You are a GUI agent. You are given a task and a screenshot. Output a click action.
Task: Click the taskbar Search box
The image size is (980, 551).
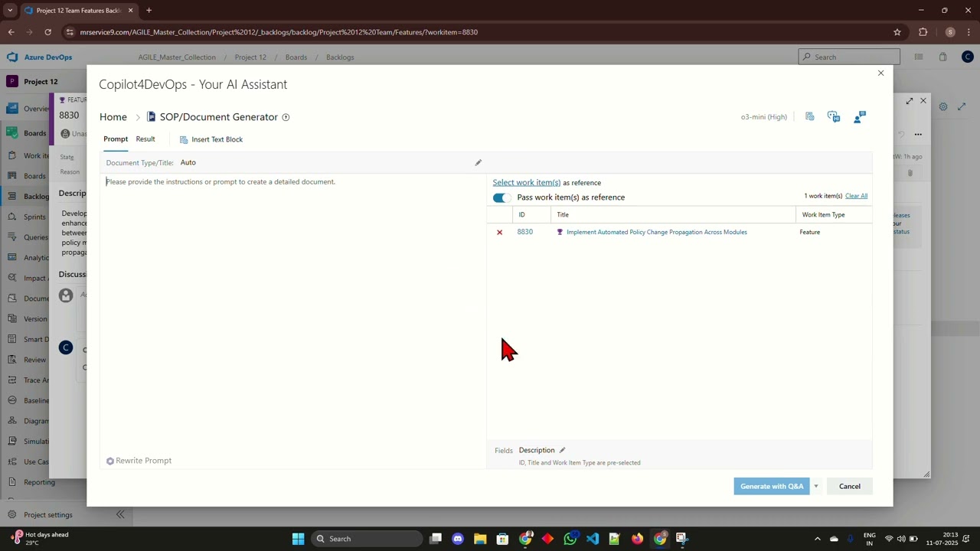pos(367,539)
